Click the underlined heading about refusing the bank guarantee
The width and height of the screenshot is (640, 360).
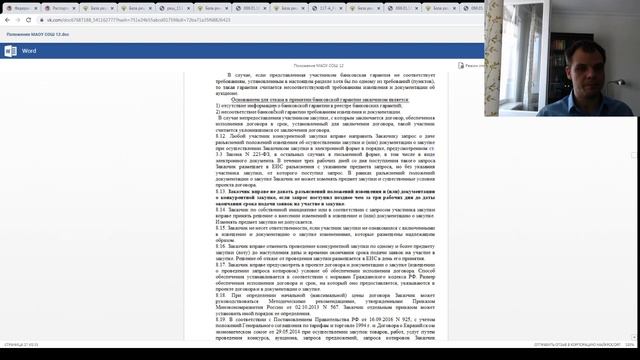pos(320,100)
